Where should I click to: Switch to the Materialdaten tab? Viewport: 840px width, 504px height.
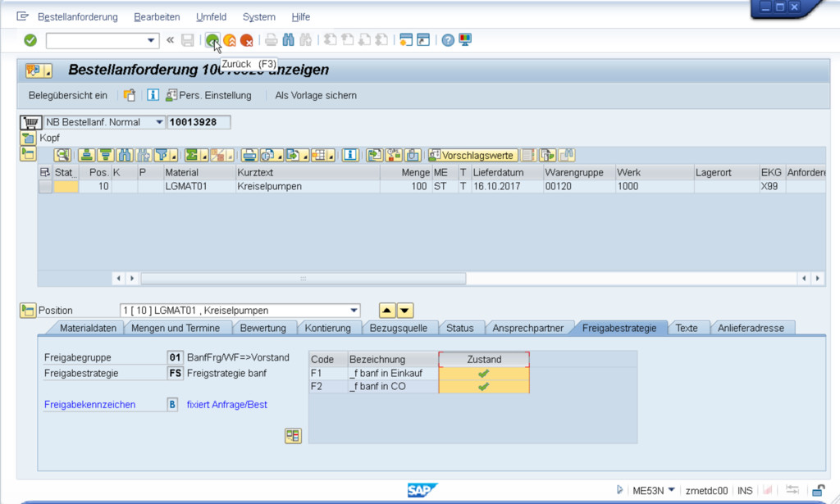[88, 328]
